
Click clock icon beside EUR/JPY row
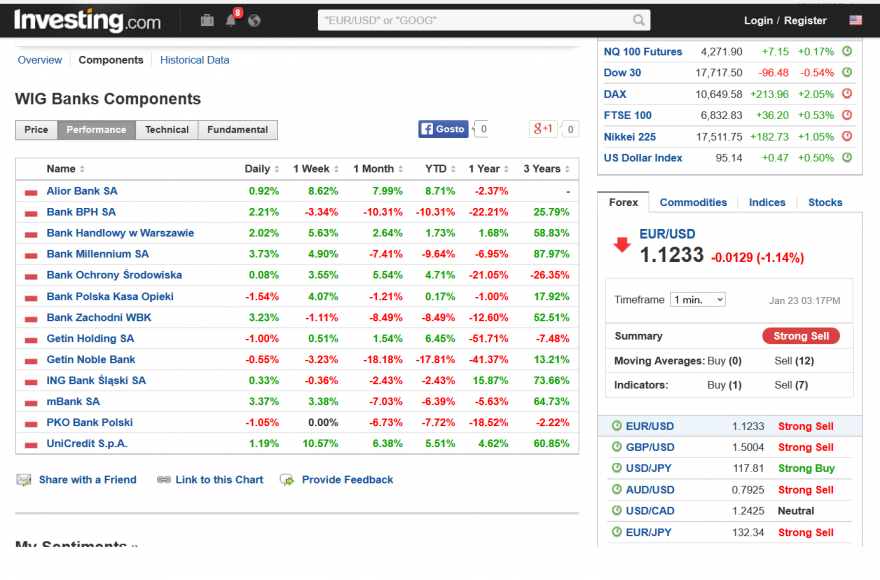616,532
